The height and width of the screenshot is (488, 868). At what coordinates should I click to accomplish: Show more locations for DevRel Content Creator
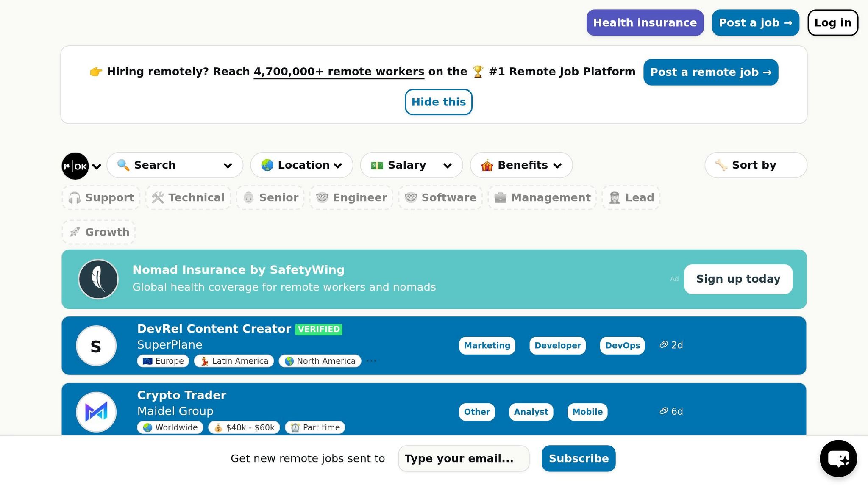371,361
